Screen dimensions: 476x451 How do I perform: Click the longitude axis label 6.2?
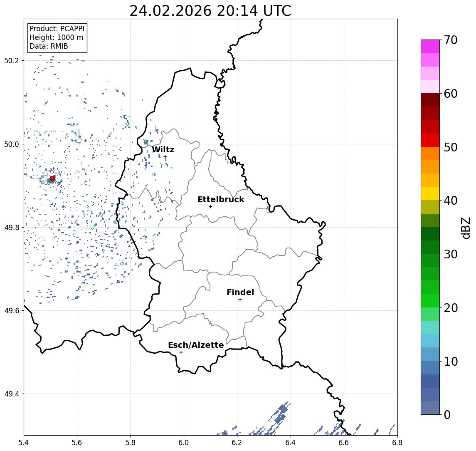[x=237, y=443]
